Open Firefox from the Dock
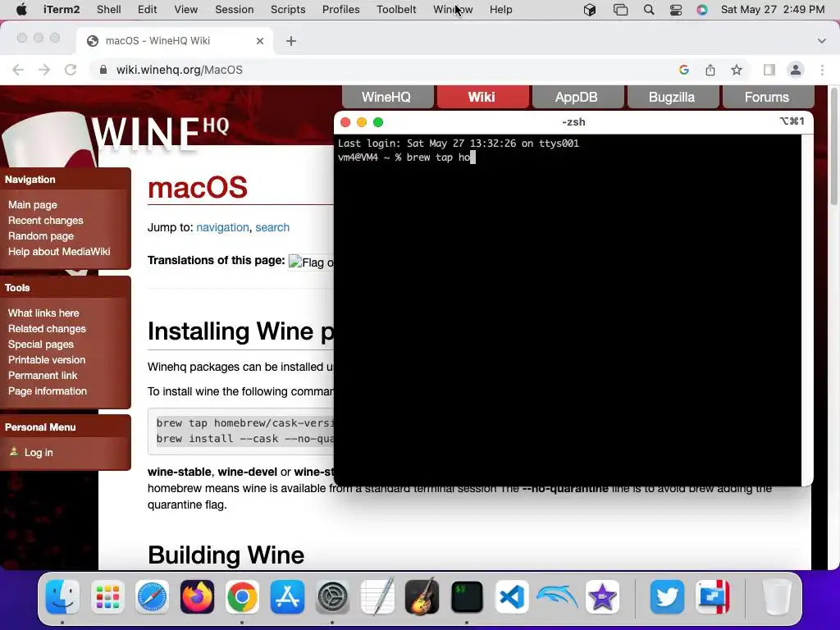The height and width of the screenshot is (630, 840). point(197,597)
